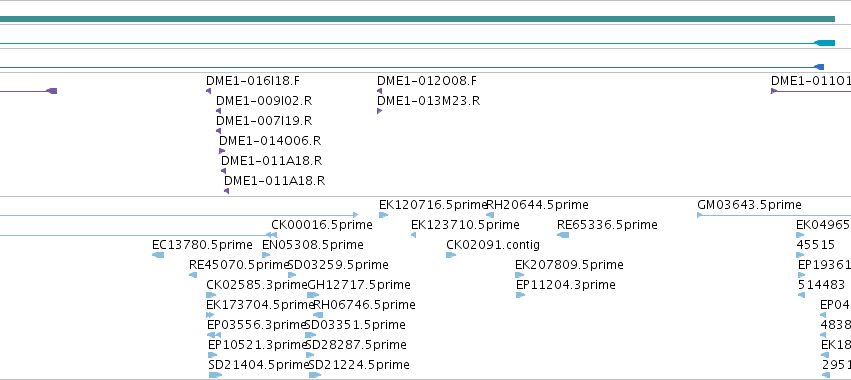Click the EC13780.5prime EST glyph
Image resolution: width=851 pixels, height=380 pixels.
tap(158, 255)
